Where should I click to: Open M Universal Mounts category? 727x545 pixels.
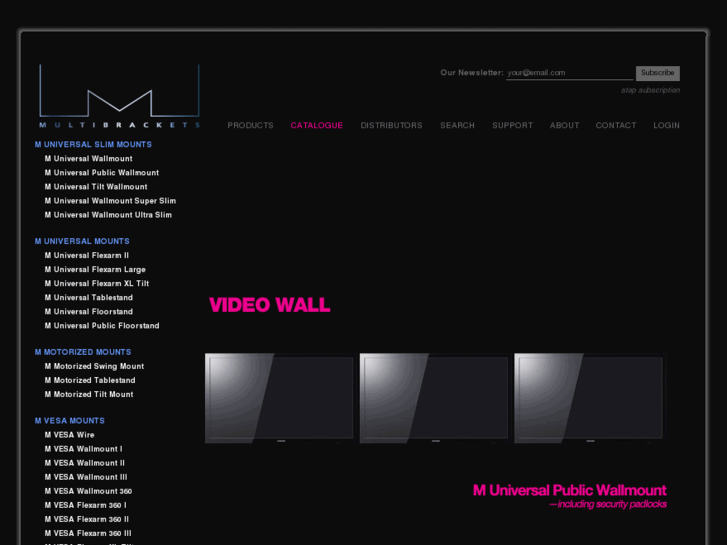coord(82,241)
